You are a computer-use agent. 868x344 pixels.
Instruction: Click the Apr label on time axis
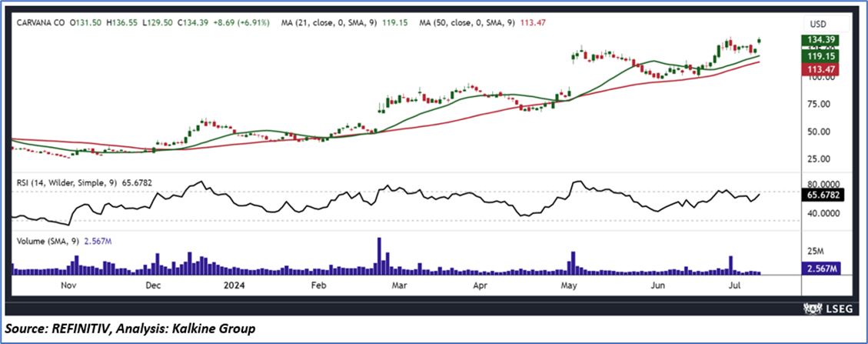click(480, 286)
